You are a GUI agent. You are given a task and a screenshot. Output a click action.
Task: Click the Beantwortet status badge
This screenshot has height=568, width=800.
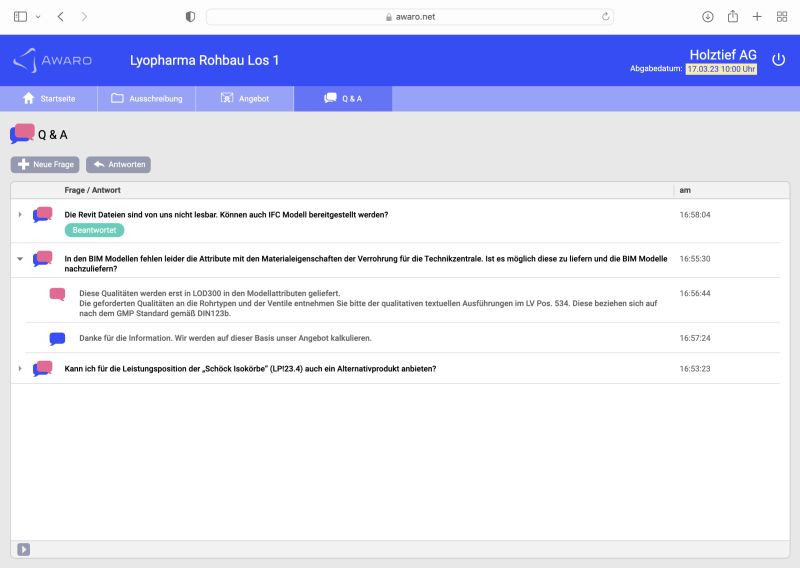(94, 230)
